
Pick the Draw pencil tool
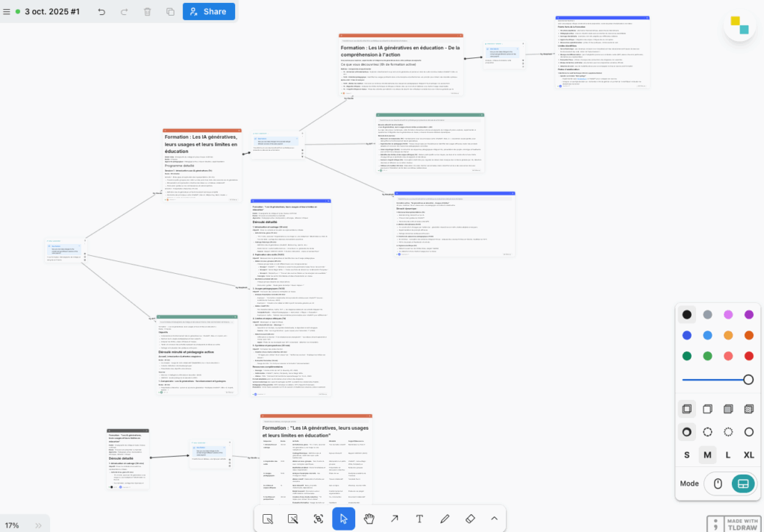click(445, 519)
